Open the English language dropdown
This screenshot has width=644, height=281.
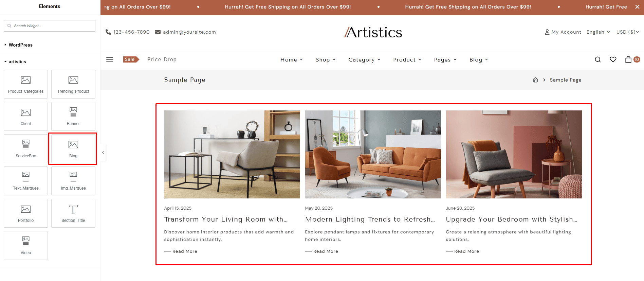point(598,32)
